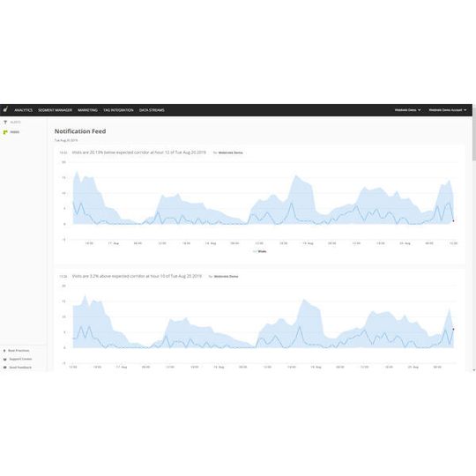Click the last data point in first chart
Viewport: 476px width, 476px height.
pyautogui.click(x=453, y=221)
